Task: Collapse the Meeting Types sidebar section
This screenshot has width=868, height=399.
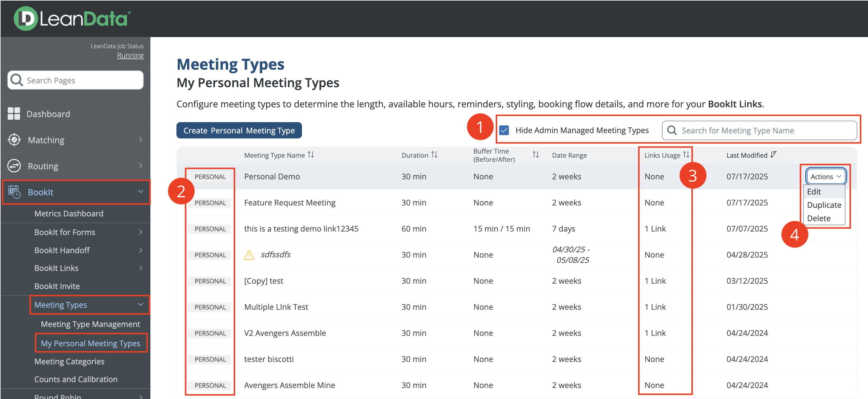Action: [141, 304]
